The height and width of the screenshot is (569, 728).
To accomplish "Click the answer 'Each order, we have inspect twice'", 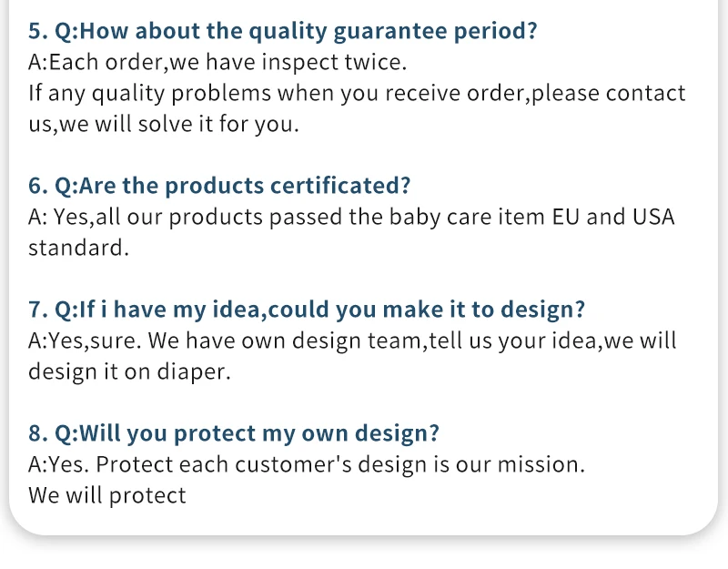I will (x=218, y=63).
